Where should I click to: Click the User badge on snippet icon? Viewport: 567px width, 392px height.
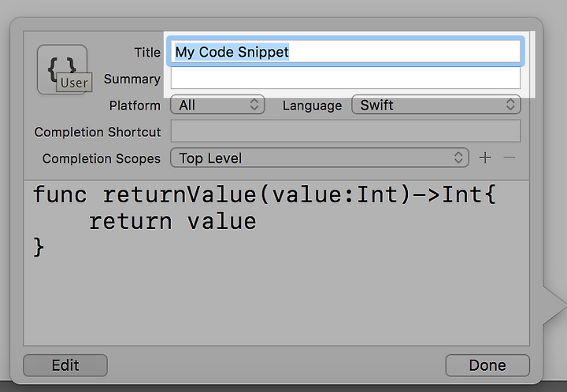click(74, 83)
